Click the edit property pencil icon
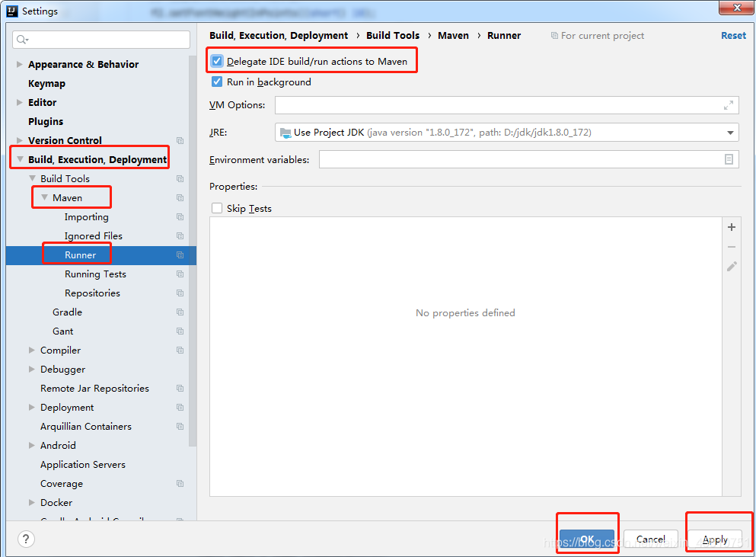756x557 pixels. (732, 267)
